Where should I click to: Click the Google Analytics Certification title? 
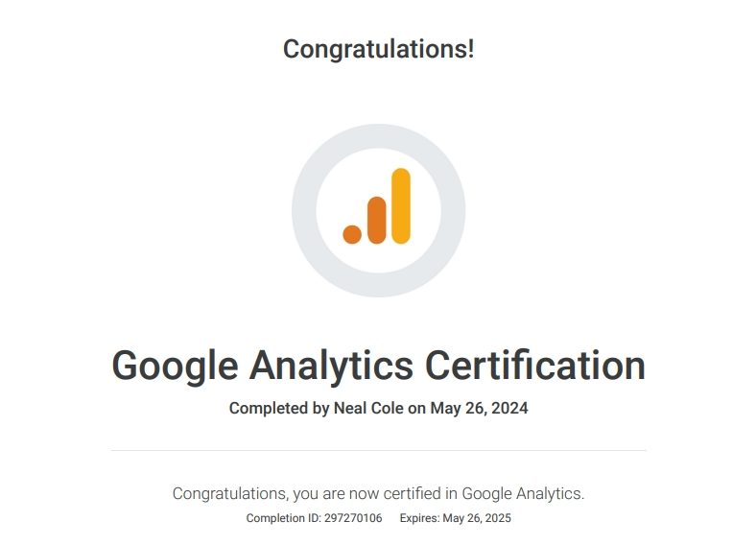pyautogui.click(x=379, y=367)
